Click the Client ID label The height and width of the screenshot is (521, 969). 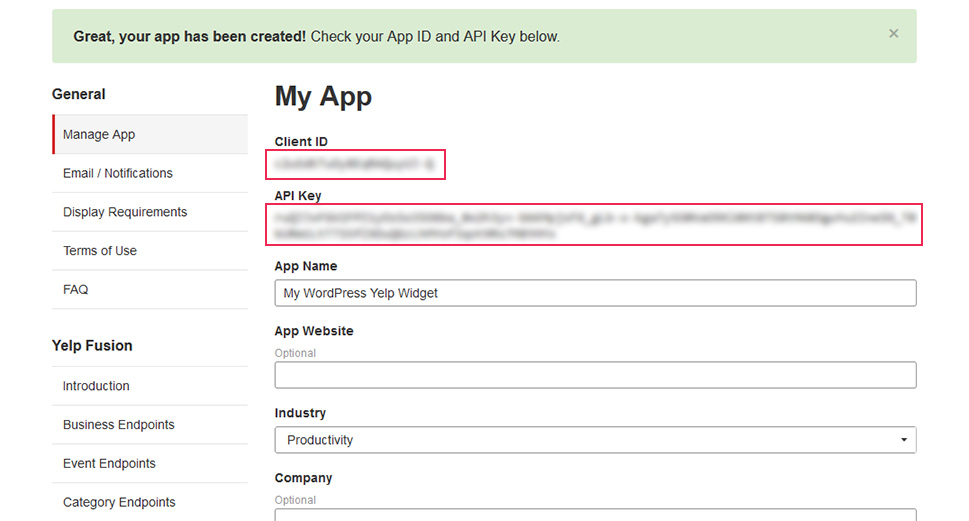point(301,142)
